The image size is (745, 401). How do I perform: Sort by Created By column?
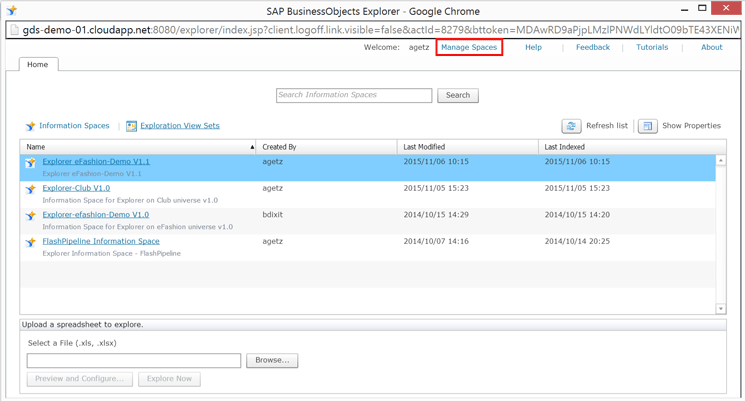click(326, 147)
